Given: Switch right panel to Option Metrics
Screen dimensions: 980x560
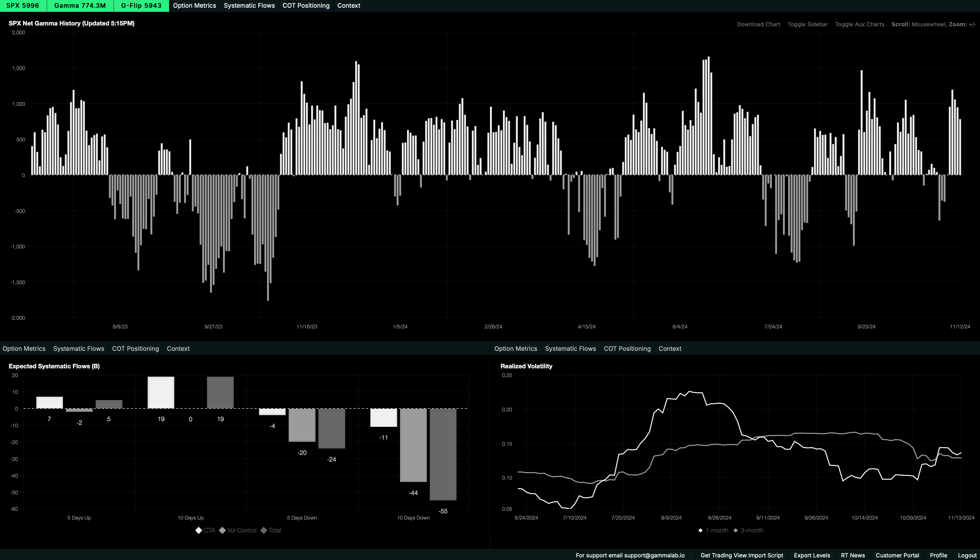Looking at the screenshot, I should (x=516, y=349).
